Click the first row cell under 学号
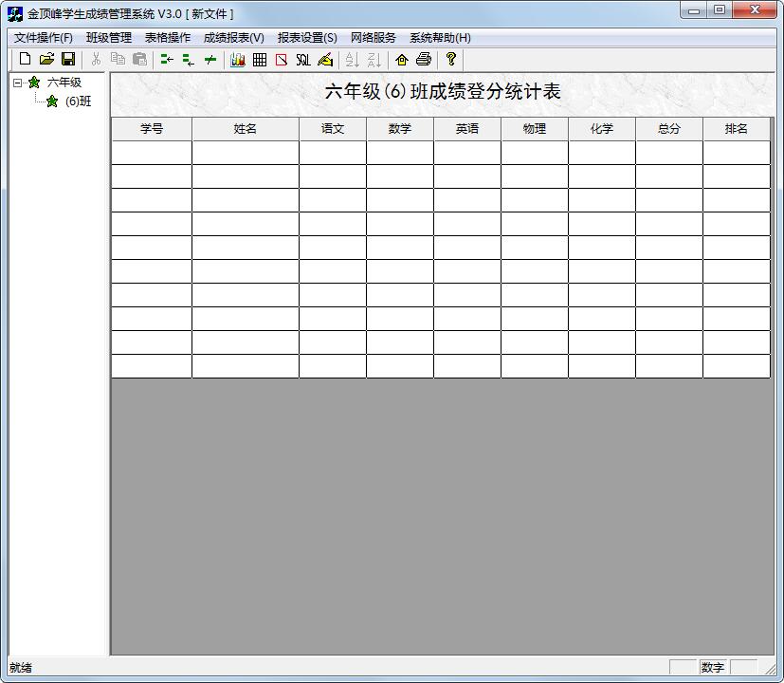The image size is (784, 683). coord(152,153)
